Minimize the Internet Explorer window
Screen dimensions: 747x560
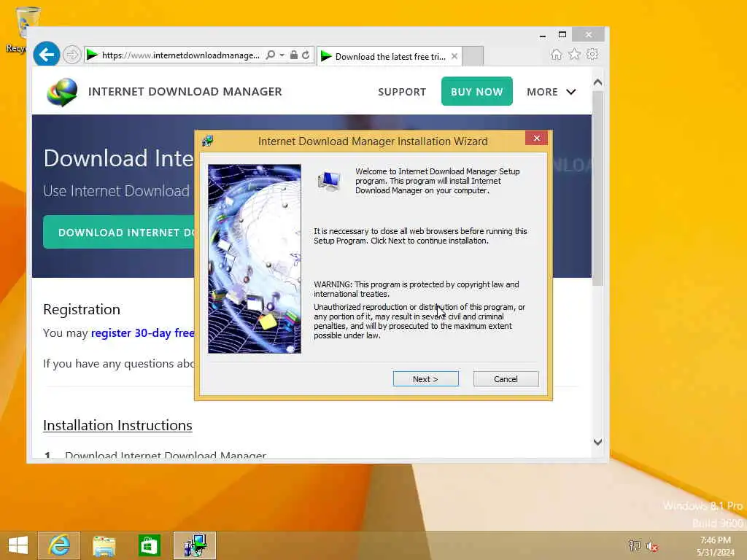click(x=542, y=35)
